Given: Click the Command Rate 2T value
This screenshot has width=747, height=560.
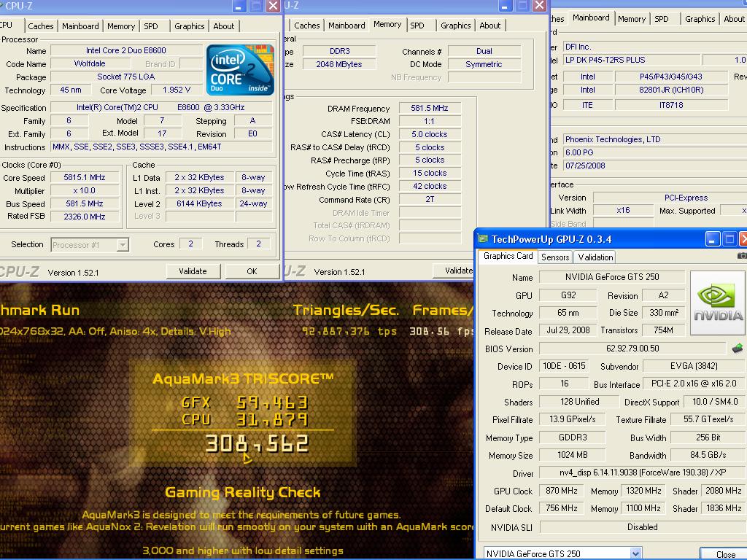Looking at the screenshot, I should pos(430,200).
